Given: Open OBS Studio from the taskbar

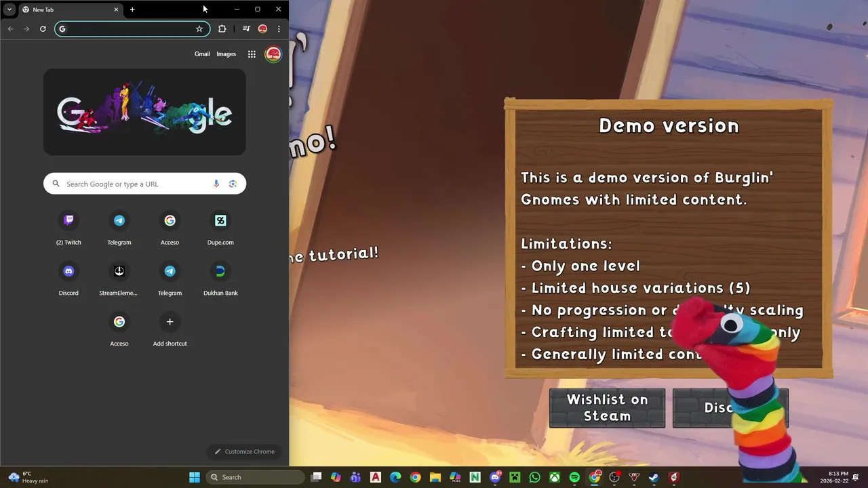Looking at the screenshot, I should [x=614, y=477].
